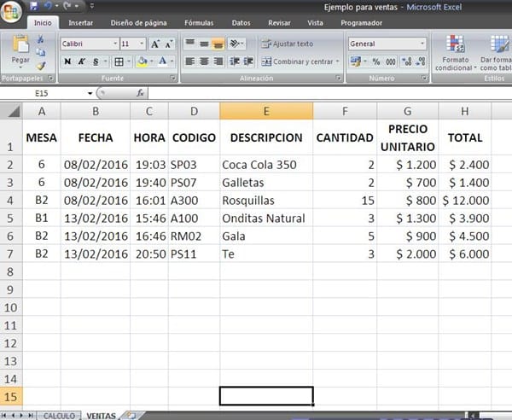The width and height of the screenshot is (512, 420).
Task: Expand the Combinar y centrar options arrow
Action: 338,61
